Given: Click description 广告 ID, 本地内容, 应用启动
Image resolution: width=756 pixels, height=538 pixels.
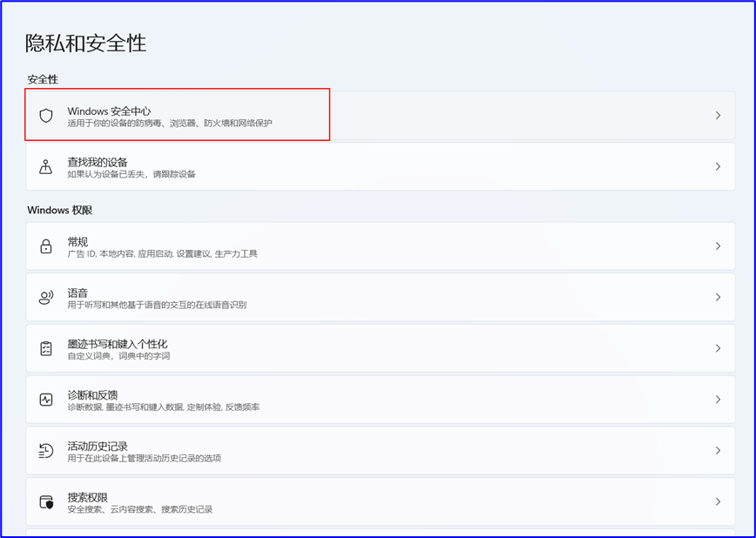Looking at the screenshot, I should (x=120, y=254).
